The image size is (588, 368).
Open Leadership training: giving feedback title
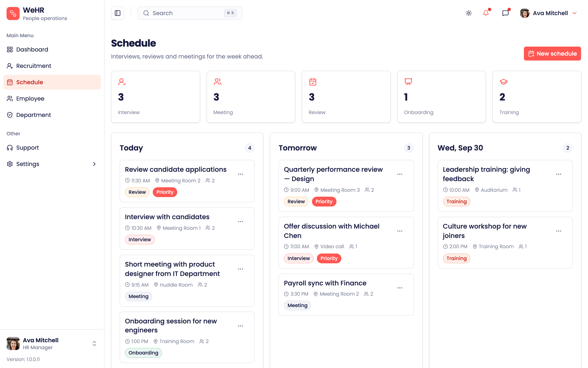[486, 174]
